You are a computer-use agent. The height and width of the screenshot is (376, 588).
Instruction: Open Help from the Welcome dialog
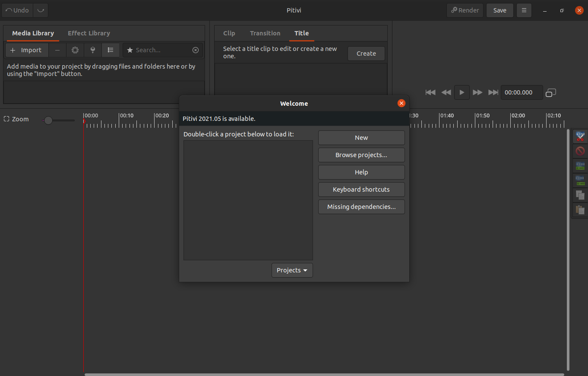pyautogui.click(x=361, y=172)
